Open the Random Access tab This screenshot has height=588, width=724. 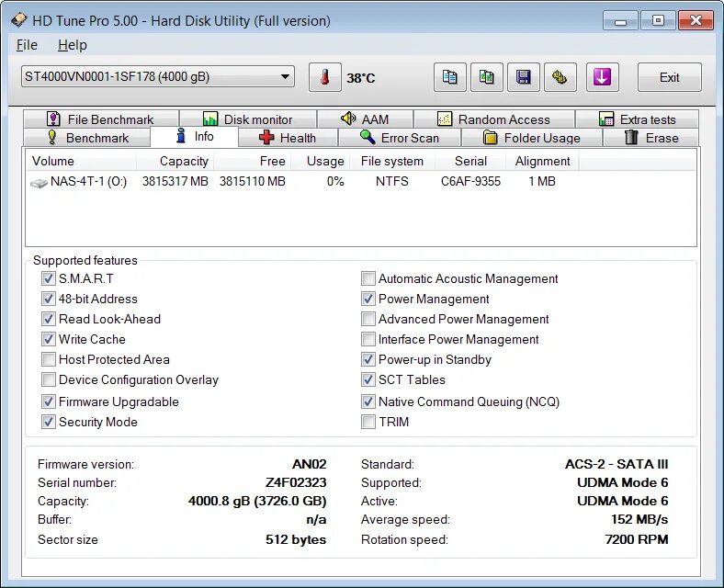coord(493,119)
